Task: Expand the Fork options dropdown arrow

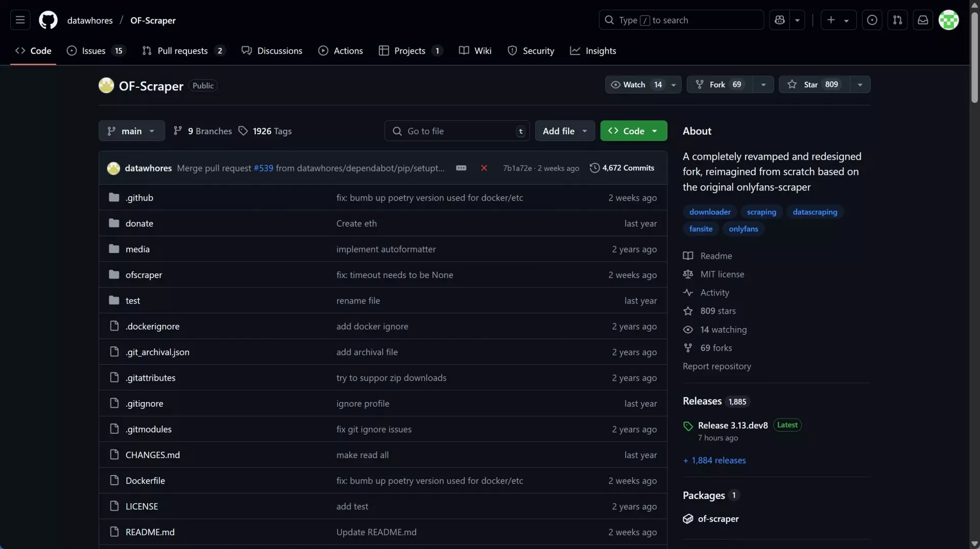Action: pyautogui.click(x=763, y=84)
